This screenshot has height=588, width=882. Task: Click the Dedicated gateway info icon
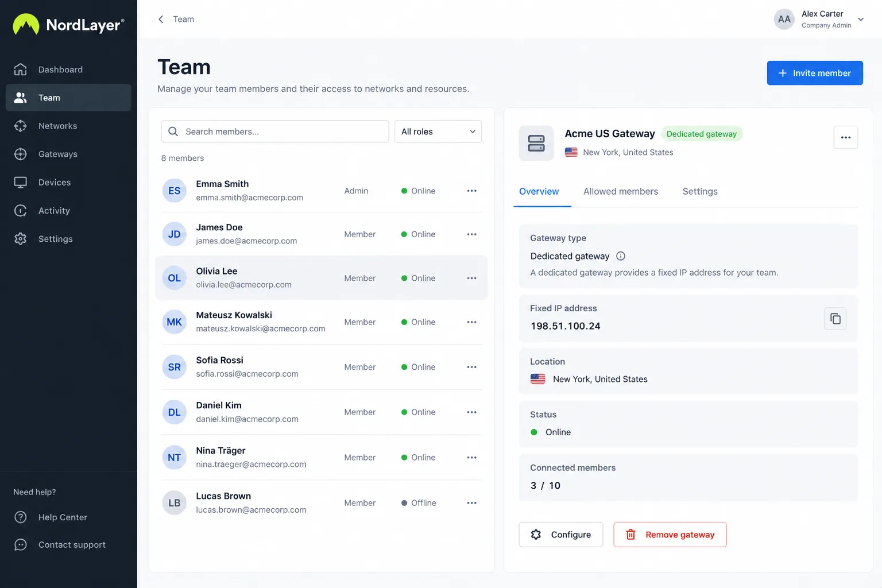(621, 256)
